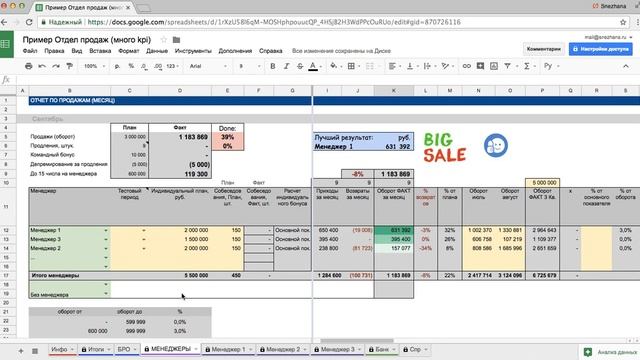Open text wrapping options
640x360 pixels.
tap(427, 66)
